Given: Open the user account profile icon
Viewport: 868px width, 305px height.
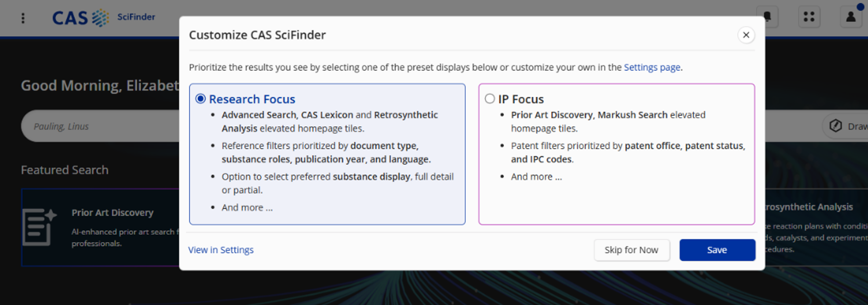Looking at the screenshot, I should pyautogui.click(x=851, y=17).
